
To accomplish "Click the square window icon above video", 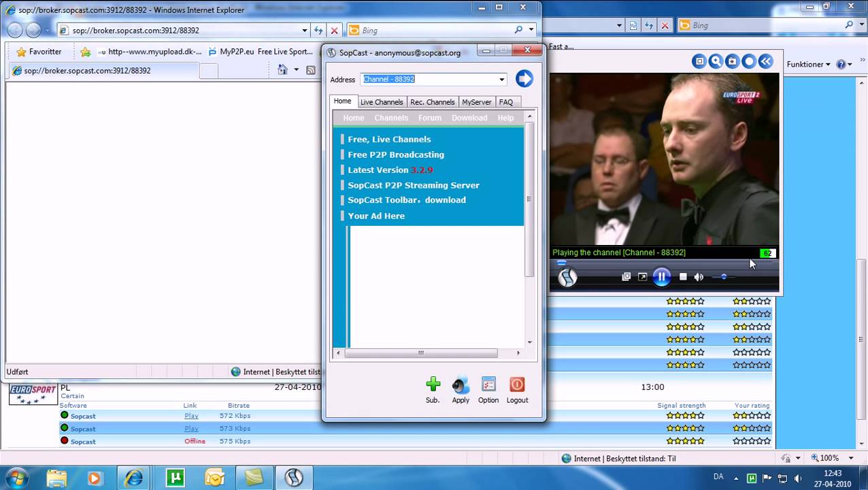I will point(699,61).
